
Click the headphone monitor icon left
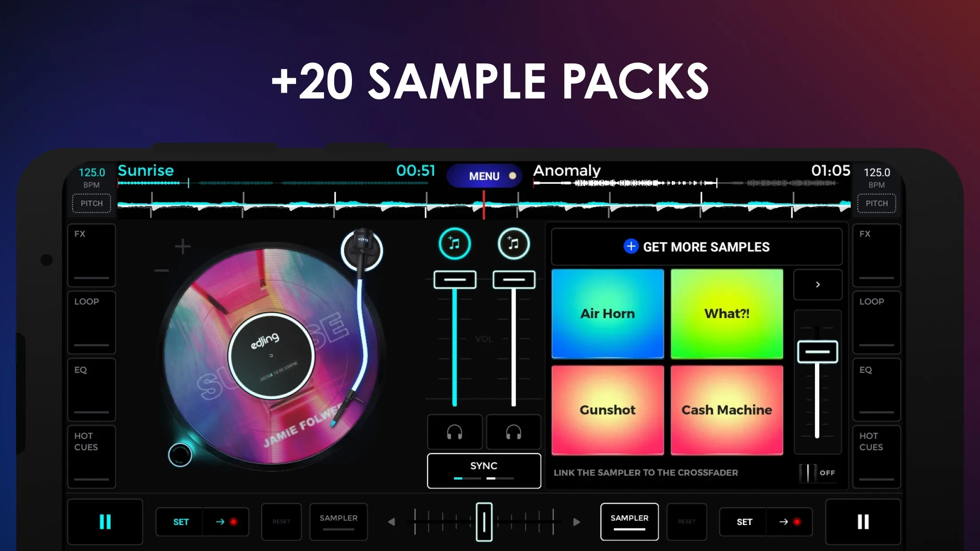[x=454, y=432]
